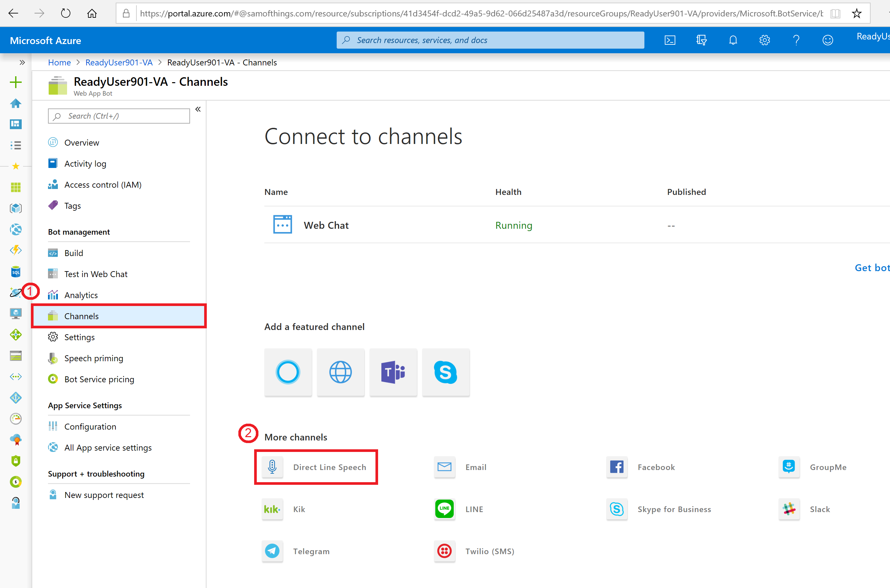Add the Cortana featured channel
This screenshot has height=588, width=890.
tap(288, 372)
